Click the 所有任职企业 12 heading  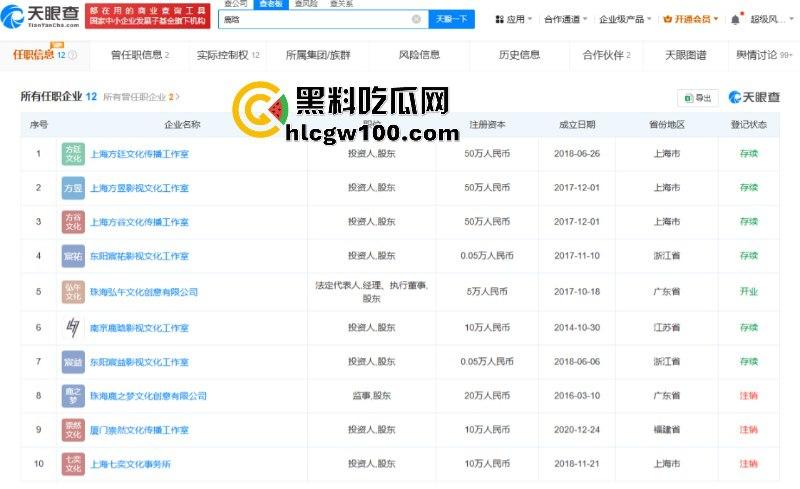coord(59,96)
